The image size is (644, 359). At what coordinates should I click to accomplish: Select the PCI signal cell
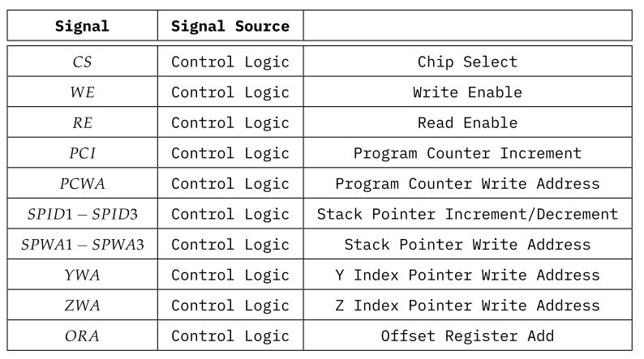pos(82,153)
